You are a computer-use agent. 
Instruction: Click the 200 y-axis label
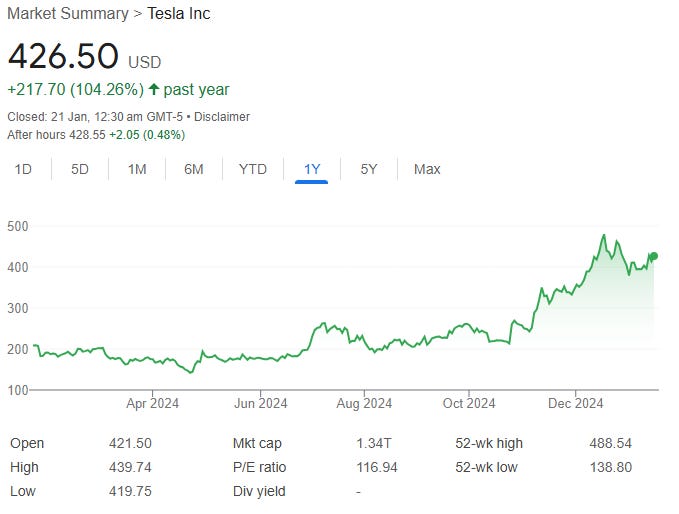pos(18,349)
